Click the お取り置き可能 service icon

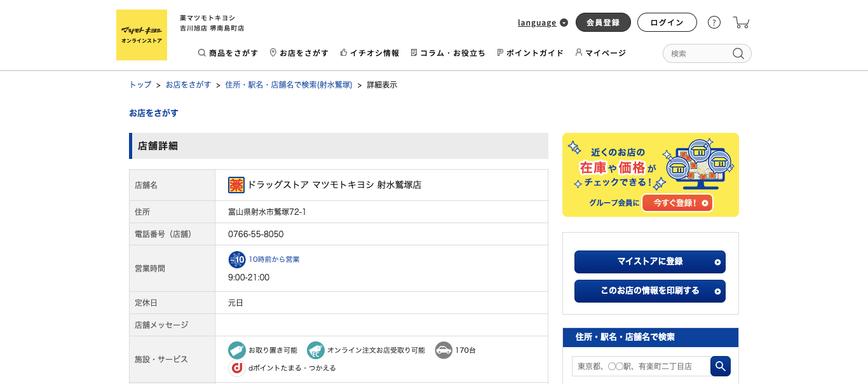[236, 350]
